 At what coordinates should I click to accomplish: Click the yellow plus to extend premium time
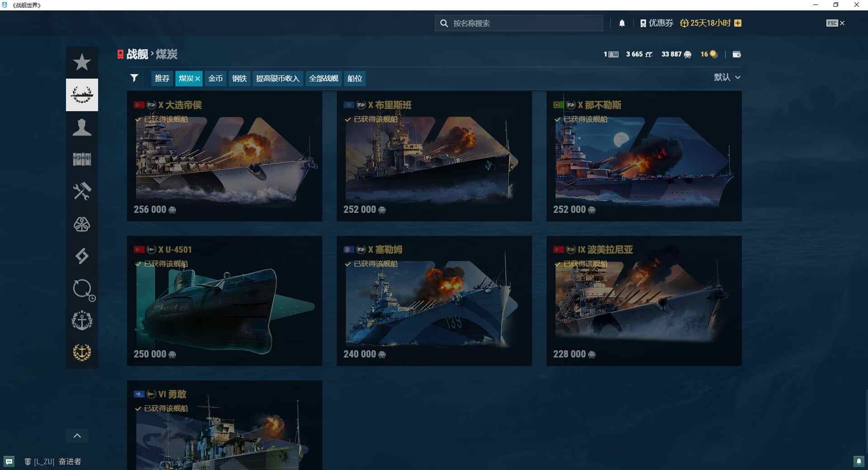click(738, 23)
